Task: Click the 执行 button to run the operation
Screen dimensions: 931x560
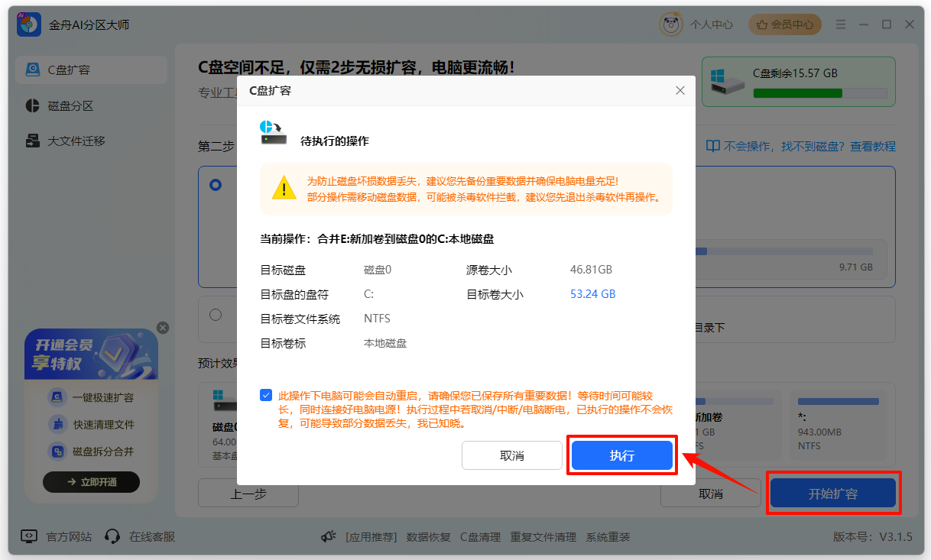Action: 621,455
